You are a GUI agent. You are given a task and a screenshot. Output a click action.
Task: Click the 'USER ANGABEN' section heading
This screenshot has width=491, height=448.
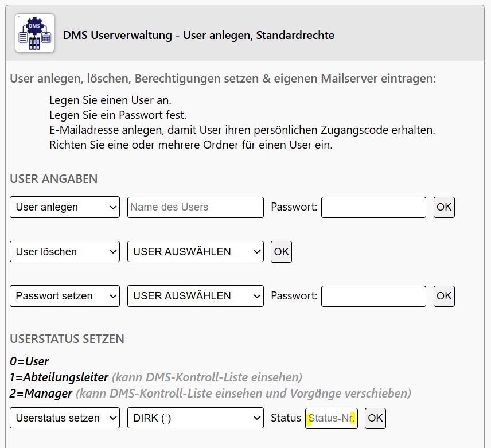click(x=54, y=179)
